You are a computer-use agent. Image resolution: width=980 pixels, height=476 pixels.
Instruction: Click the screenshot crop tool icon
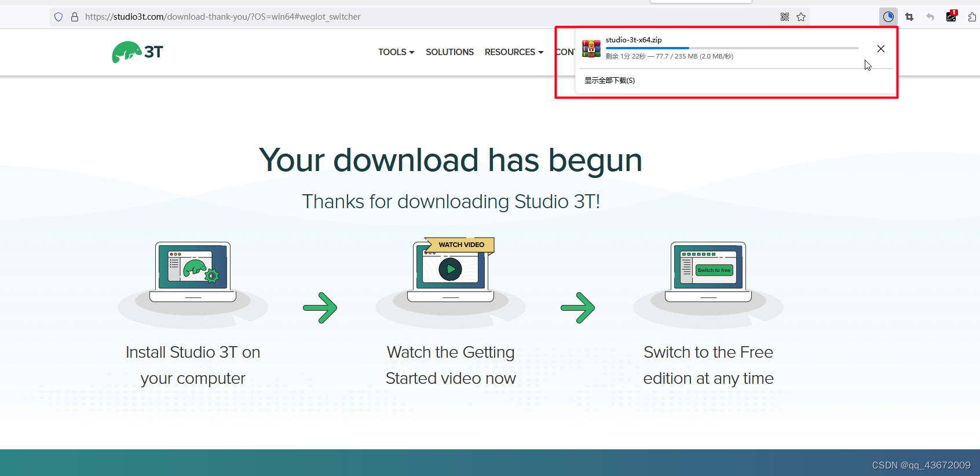909,17
